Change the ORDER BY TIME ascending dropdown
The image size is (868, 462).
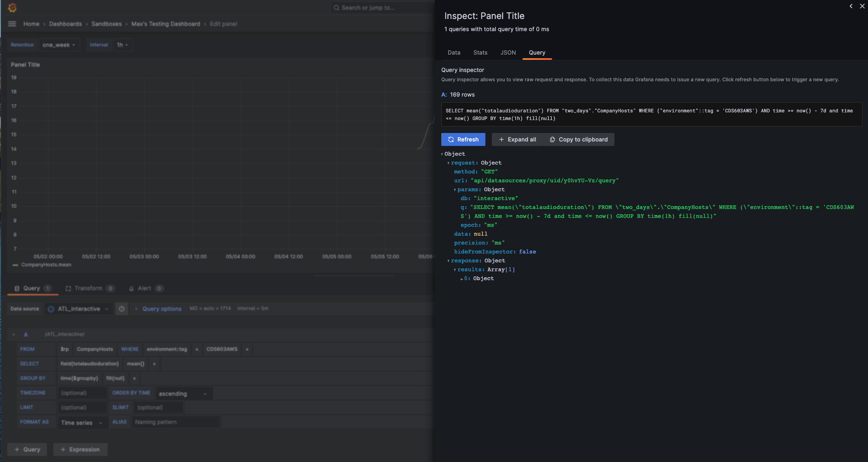[x=183, y=393]
